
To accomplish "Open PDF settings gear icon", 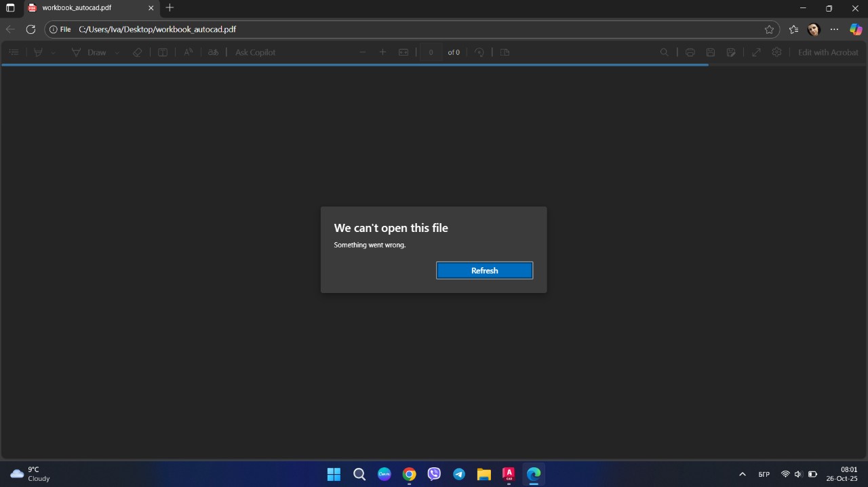I will [x=777, y=52].
